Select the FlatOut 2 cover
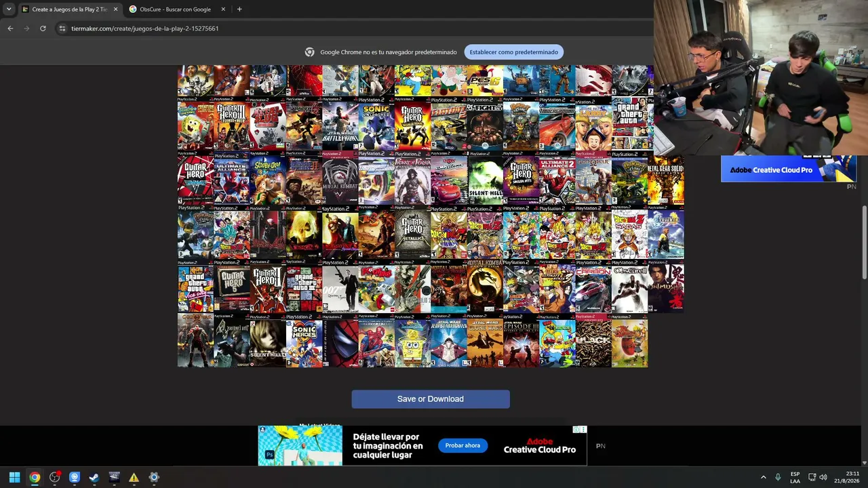868x488 pixels. tap(449, 123)
